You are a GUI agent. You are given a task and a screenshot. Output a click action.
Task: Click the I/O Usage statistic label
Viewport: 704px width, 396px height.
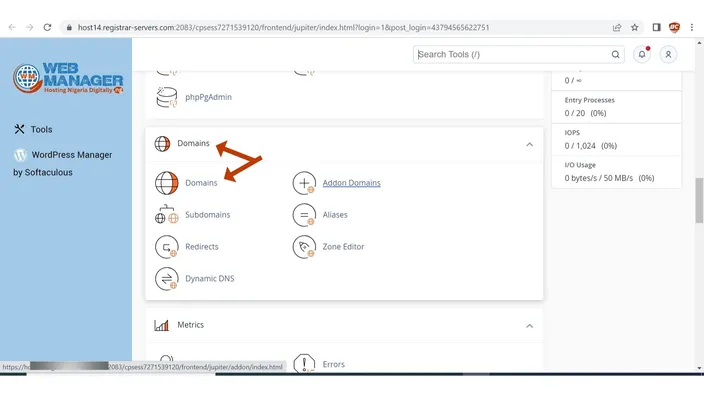pyautogui.click(x=580, y=165)
